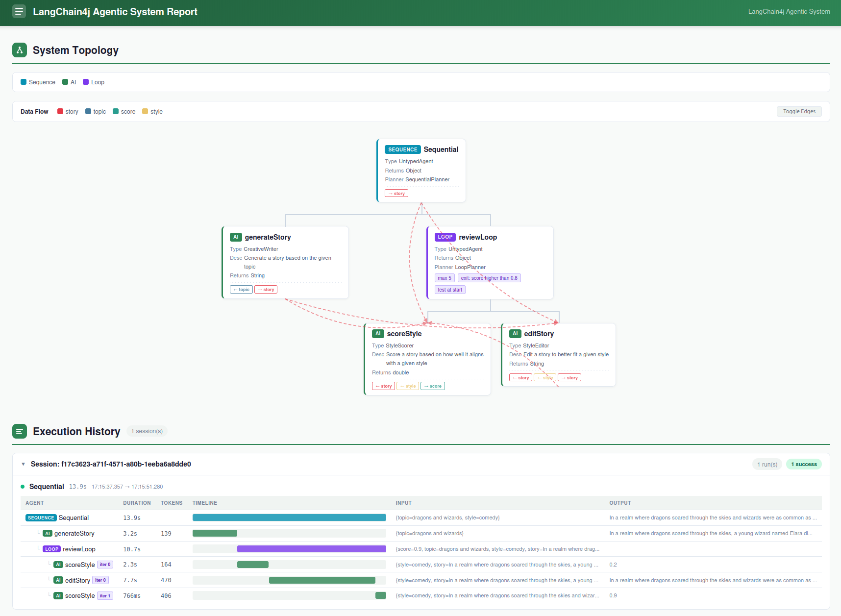The height and width of the screenshot is (616, 841).
Task: Collapse the session f17c3623 disclosure triangle
Action: point(23,464)
